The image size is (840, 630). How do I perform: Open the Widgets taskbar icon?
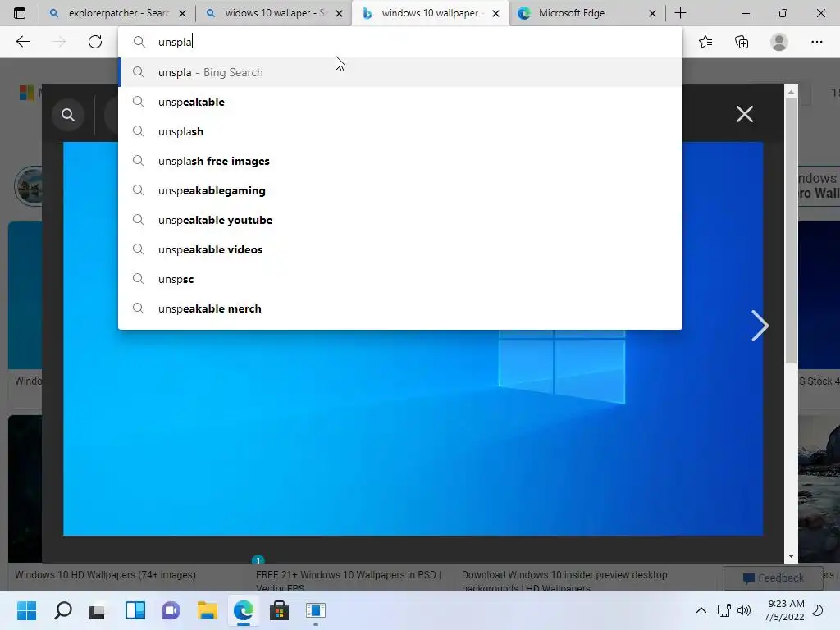(x=135, y=610)
